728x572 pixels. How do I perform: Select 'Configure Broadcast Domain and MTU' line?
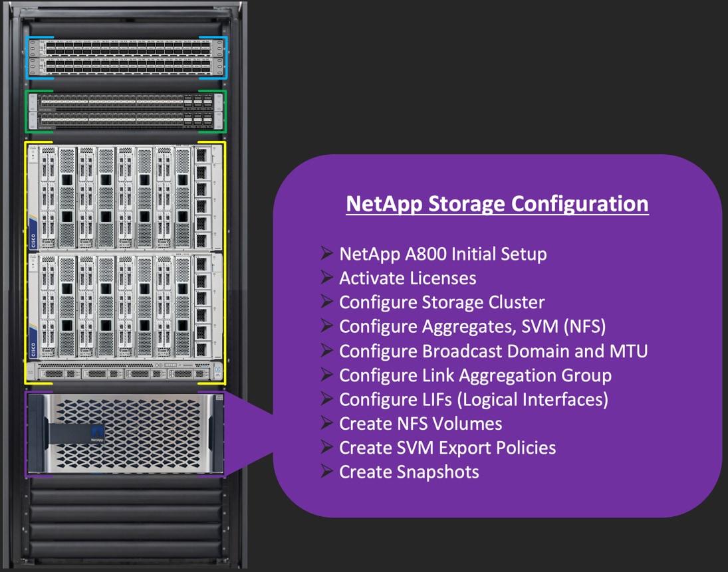(493, 351)
